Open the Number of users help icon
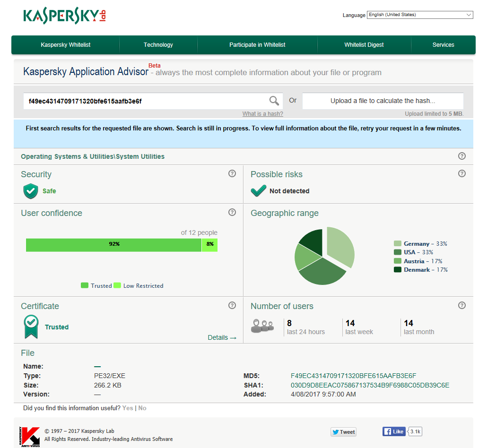Image resolution: width=496 pixels, height=448 pixels. (x=462, y=305)
